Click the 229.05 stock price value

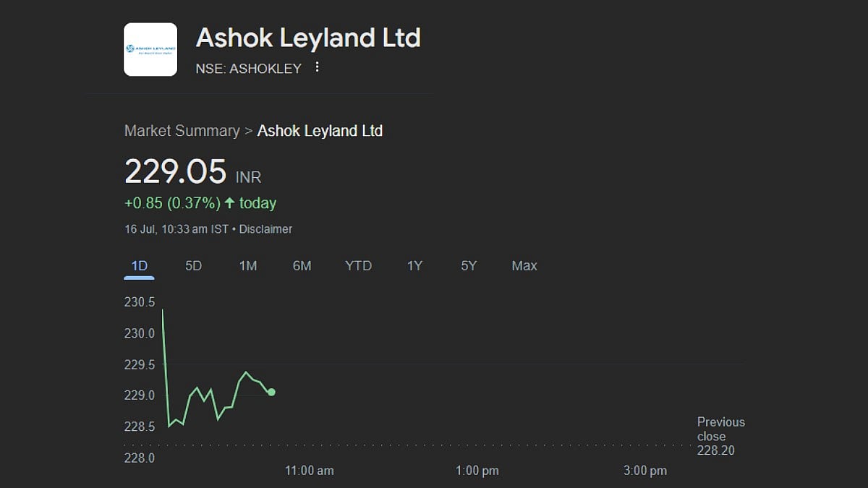(176, 172)
